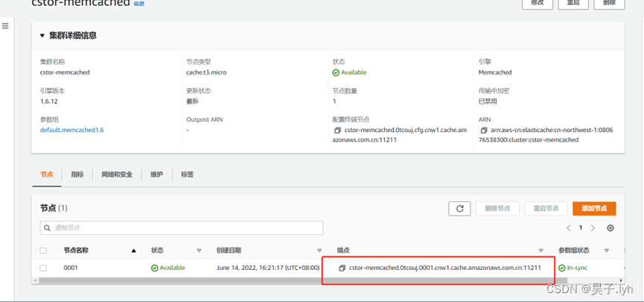Click the 重启节点 button
The height and width of the screenshot is (302, 644).
[546, 209]
